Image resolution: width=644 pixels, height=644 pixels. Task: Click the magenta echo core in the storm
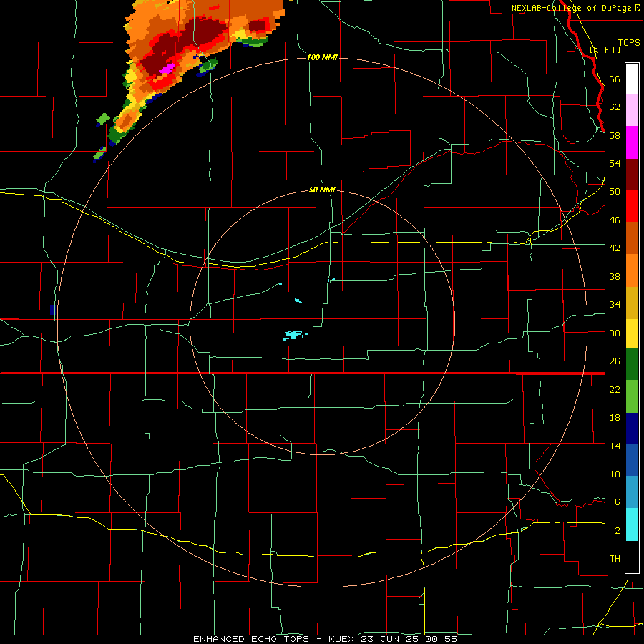click(166, 69)
